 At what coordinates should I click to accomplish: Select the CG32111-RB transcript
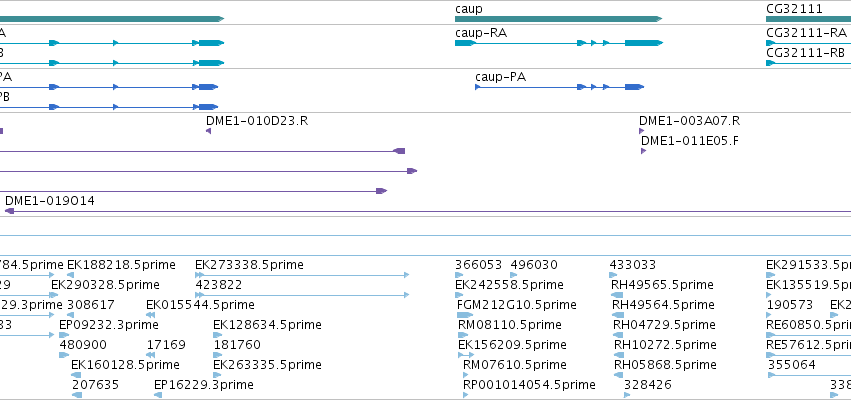(x=809, y=63)
